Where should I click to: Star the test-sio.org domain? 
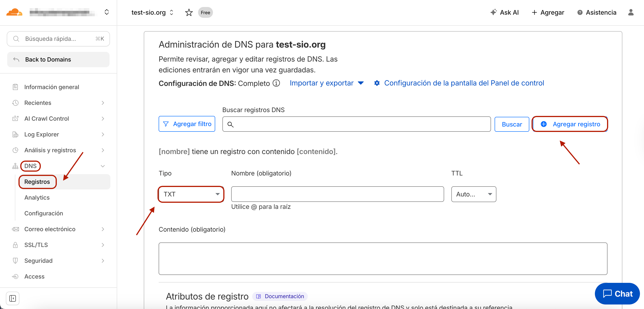[x=189, y=12]
